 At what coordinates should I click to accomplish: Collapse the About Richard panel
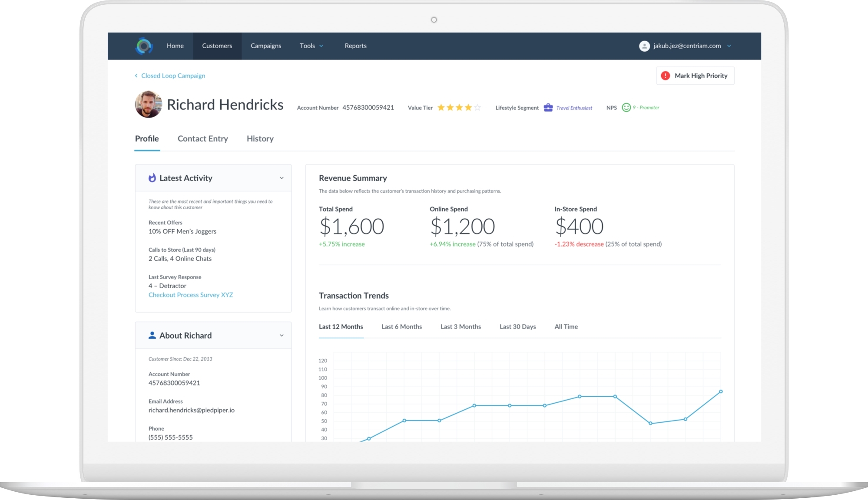282,336
